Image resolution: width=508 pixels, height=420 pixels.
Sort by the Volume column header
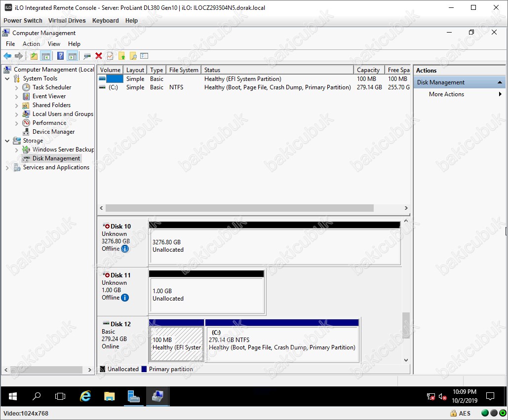110,70
